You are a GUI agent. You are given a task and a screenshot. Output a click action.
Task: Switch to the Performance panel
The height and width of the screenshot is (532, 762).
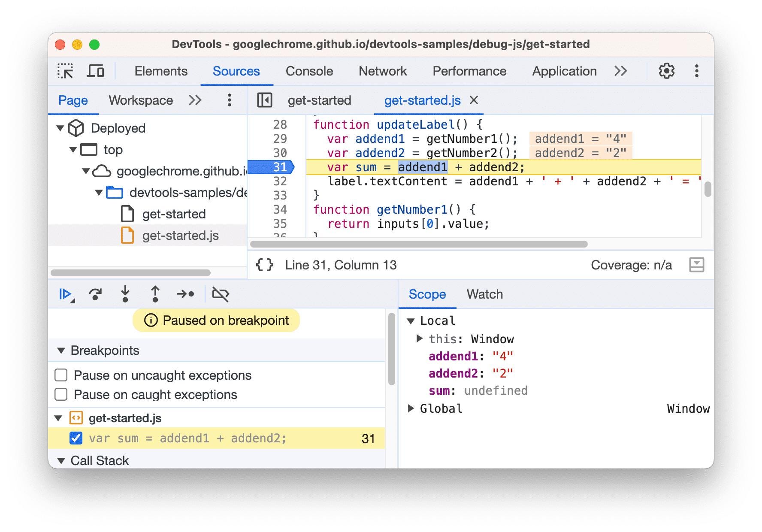pyautogui.click(x=469, y=71)
